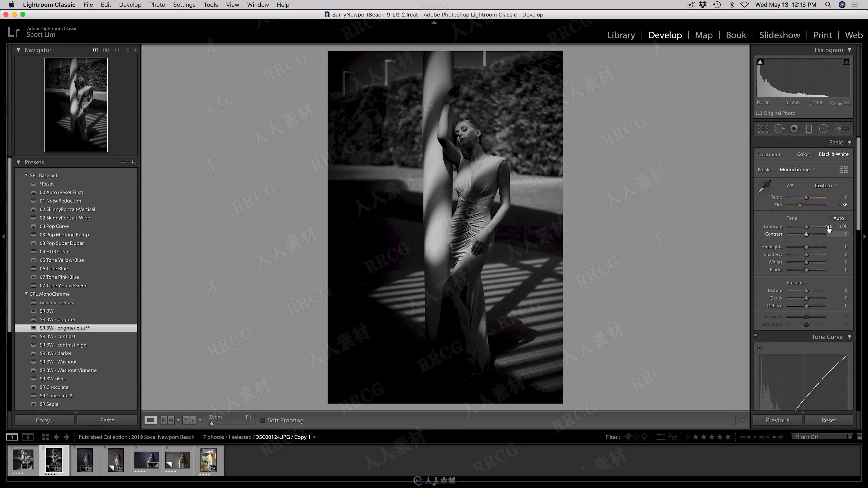Viewport: 868px width, 488px height.
Task: Enable Original Photo checkbox
Action: [759, 113]
